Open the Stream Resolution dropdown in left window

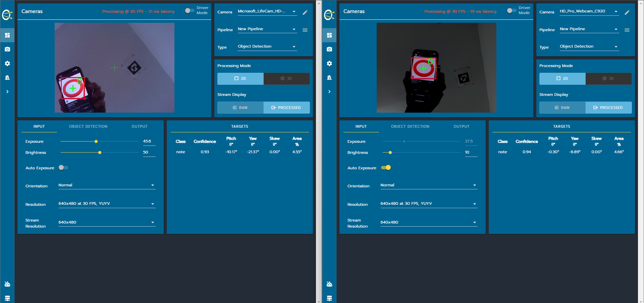coord(107,223)
